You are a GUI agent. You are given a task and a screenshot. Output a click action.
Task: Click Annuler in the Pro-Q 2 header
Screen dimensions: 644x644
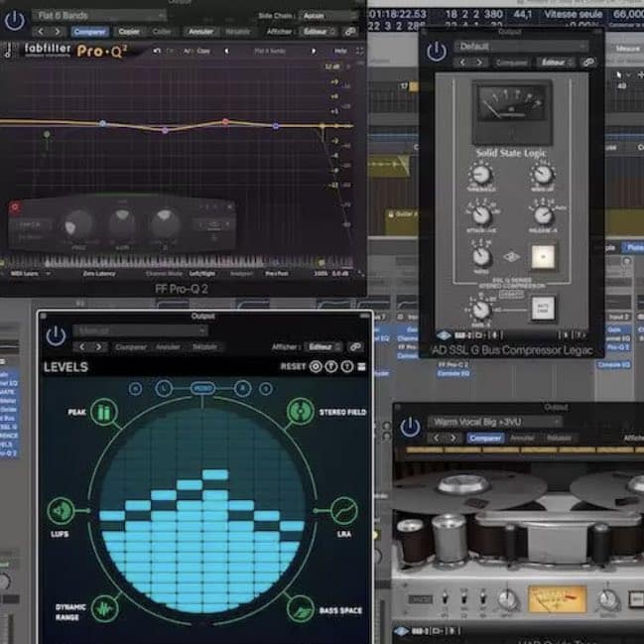[200, 32]
